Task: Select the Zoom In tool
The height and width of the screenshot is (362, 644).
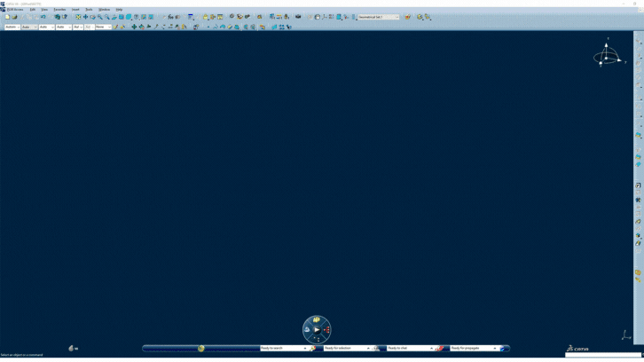Action: tap(100, 17)
